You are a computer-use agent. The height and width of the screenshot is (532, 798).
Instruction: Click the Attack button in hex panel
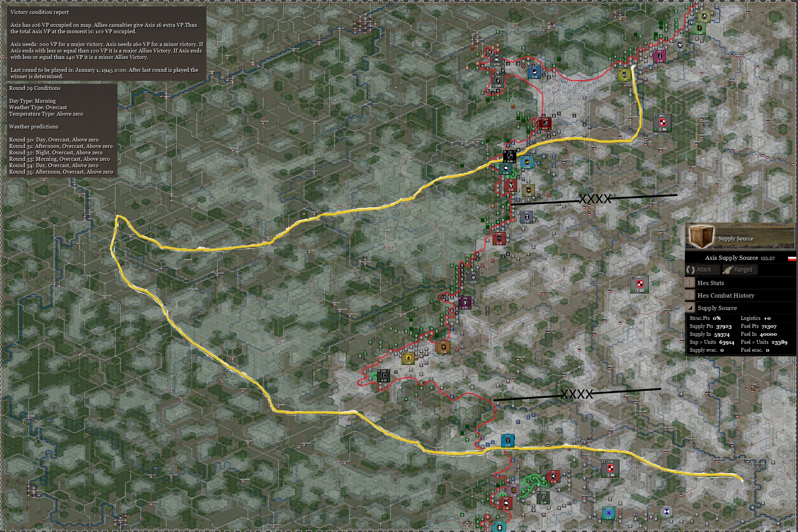pos(702,270)
